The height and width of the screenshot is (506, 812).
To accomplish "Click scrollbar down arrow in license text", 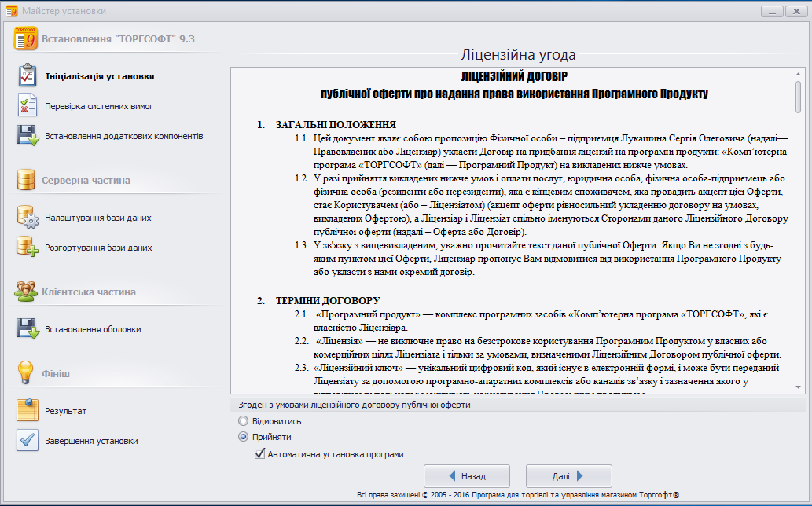I will tap(798, 387).
